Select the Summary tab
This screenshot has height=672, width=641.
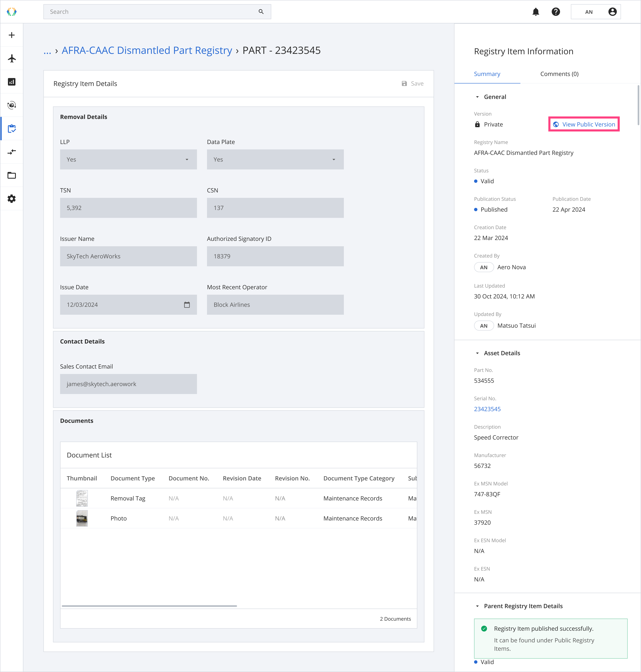coord(487,74)
